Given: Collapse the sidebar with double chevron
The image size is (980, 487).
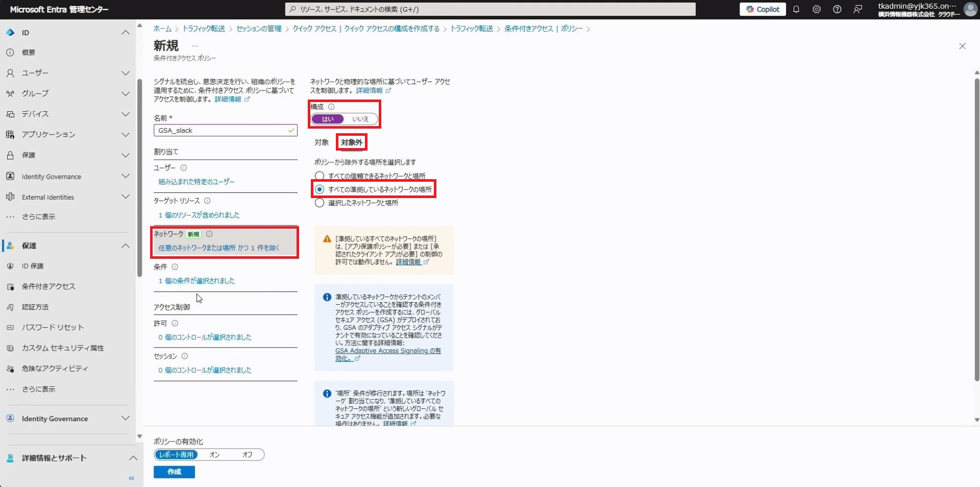Looking at the screenshot, I should (132, 478).
